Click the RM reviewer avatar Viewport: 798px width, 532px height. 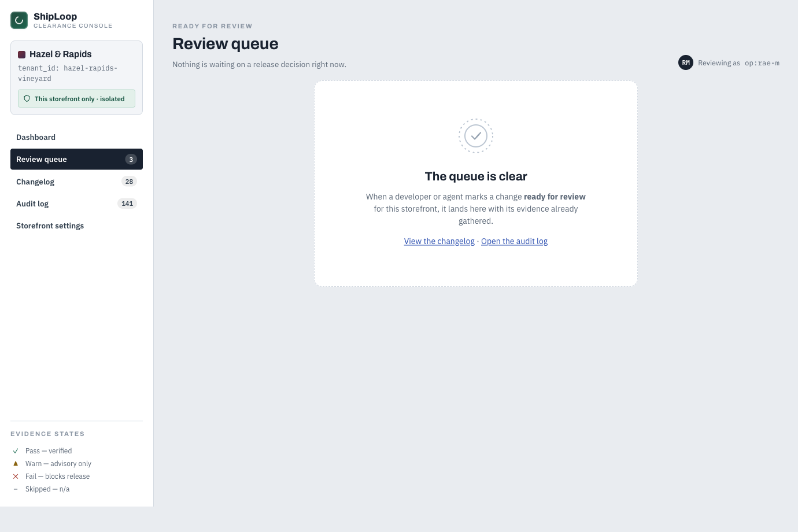tap(686, 62)
